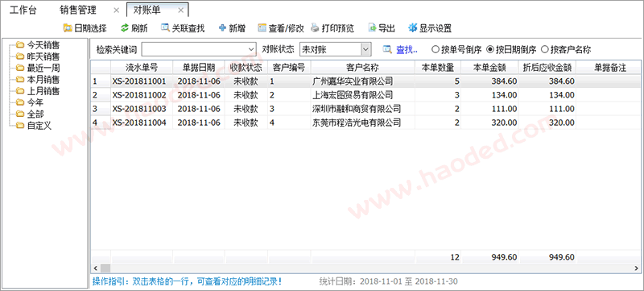The height and width of the screenshot is (291, 644).
Task: Click customer 上海宏图贸易有限公司
Action: point(353,95)
